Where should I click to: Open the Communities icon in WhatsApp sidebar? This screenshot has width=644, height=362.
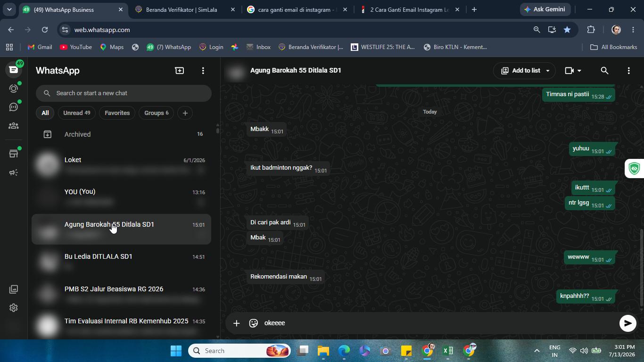click(x=14, y=126)
